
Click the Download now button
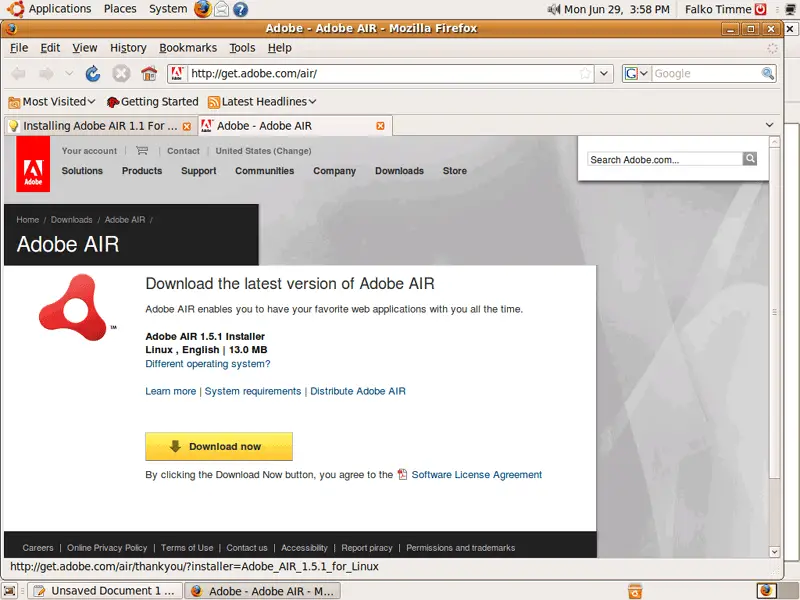coord(219,446)
